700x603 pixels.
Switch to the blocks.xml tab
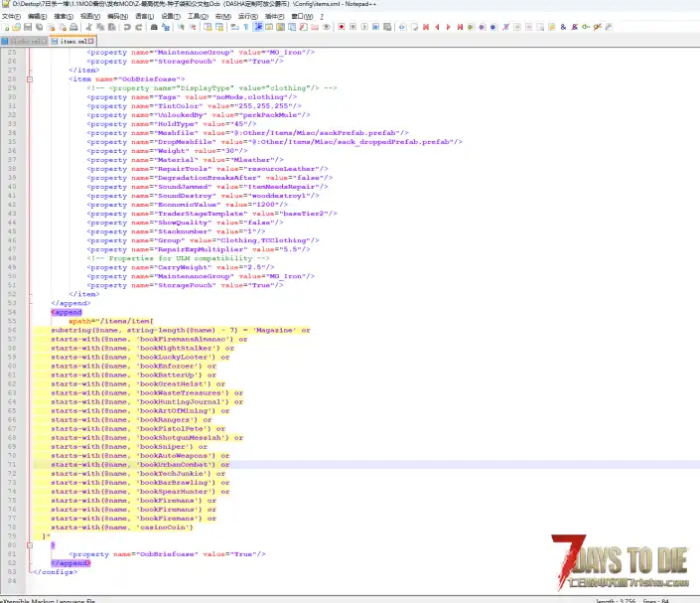(24, 41)
